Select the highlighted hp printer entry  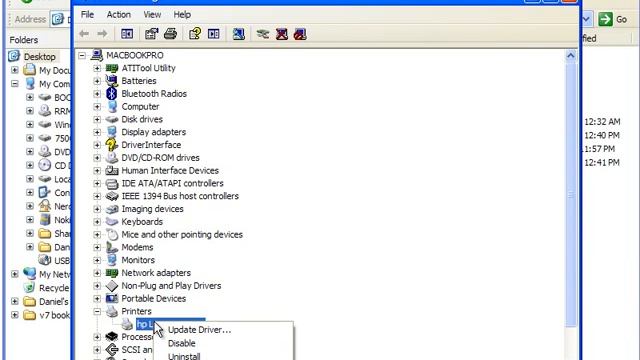pyautogui.click(x=171, y=324)
